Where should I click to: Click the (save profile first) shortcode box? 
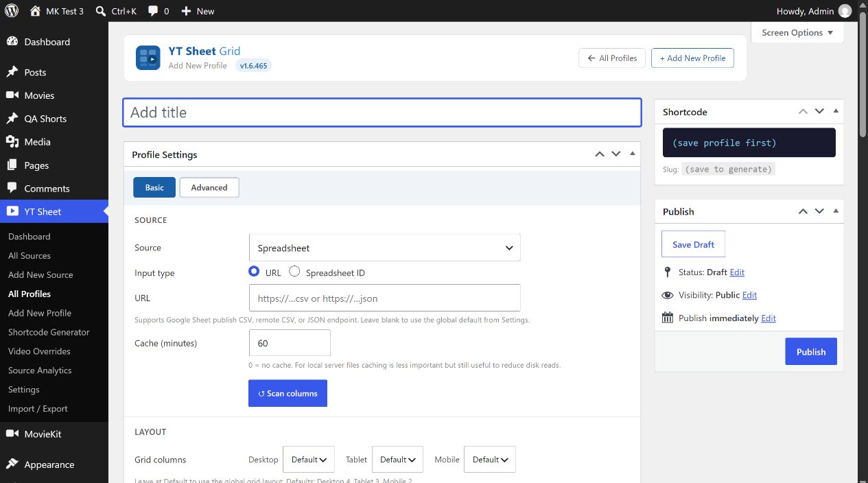click(749, 143)
